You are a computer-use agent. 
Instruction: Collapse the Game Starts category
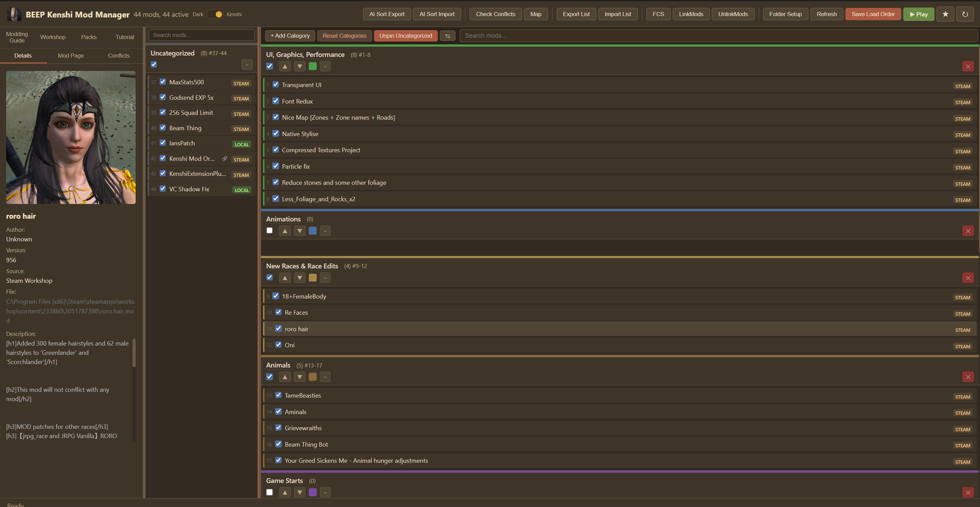pos(325,493)
